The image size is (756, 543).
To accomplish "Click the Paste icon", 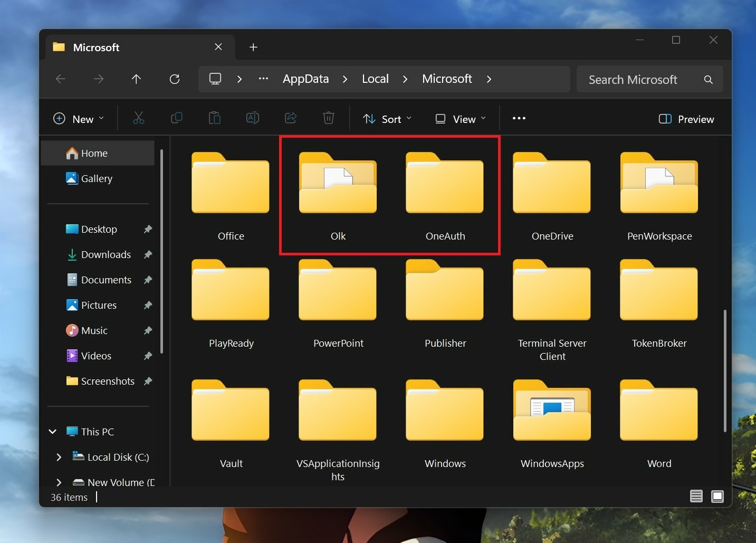I will [215, 118].
